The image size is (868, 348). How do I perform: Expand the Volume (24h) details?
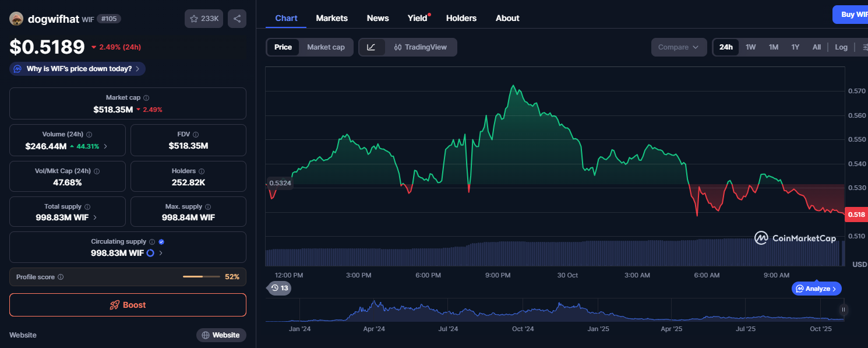pyautogui.click(x=105, y=146)
